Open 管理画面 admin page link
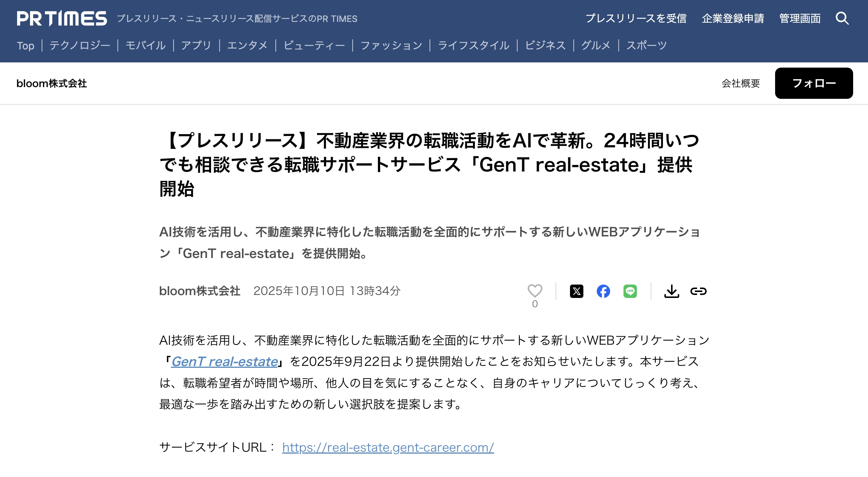Viewport: 868px width, 477px height. click(x=800, y=18)
